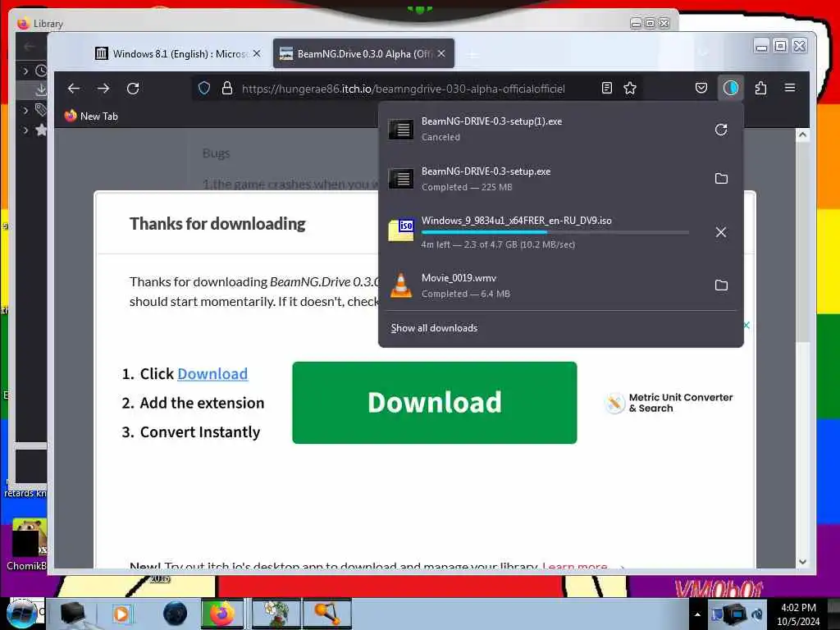
Task: Open the Windows Start orb
Action: (x=21, y=614)
